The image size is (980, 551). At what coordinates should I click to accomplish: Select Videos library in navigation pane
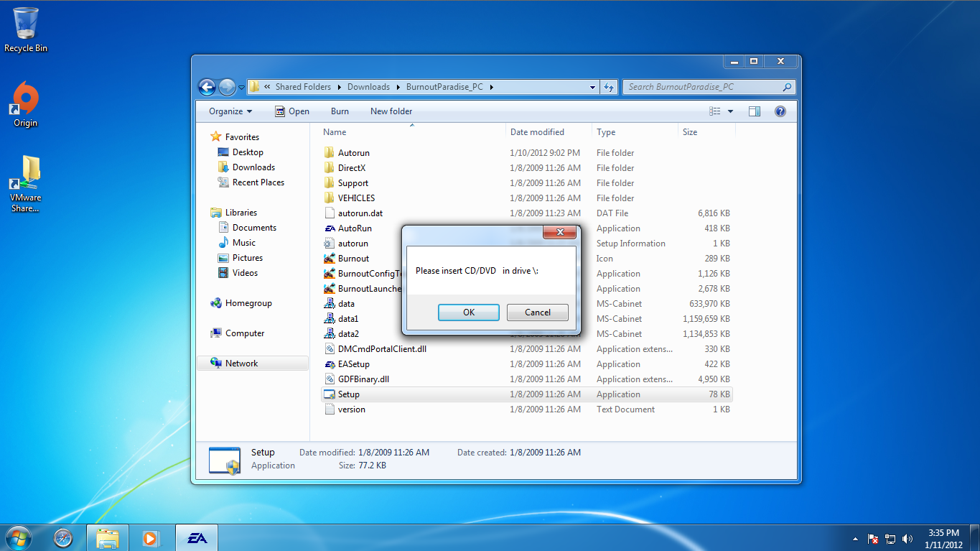coord(238,273)
